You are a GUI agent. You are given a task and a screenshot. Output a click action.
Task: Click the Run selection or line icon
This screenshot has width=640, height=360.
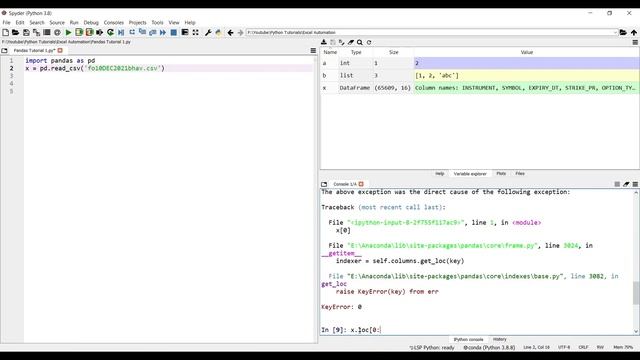point(100,32)
